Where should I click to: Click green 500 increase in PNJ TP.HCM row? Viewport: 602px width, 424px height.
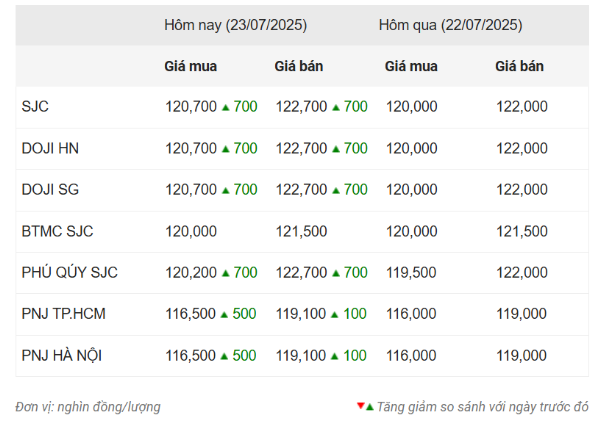[244, 314]
